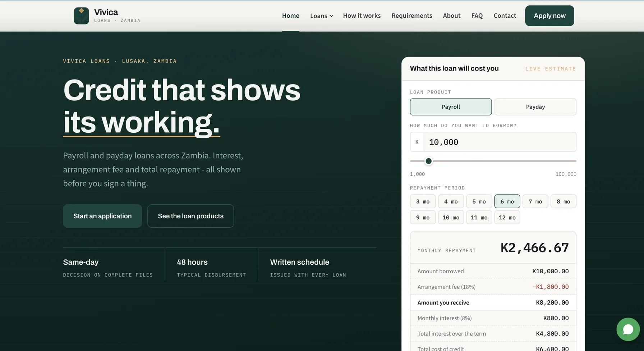Choose 4 mo repayment period

click(451, 201)
